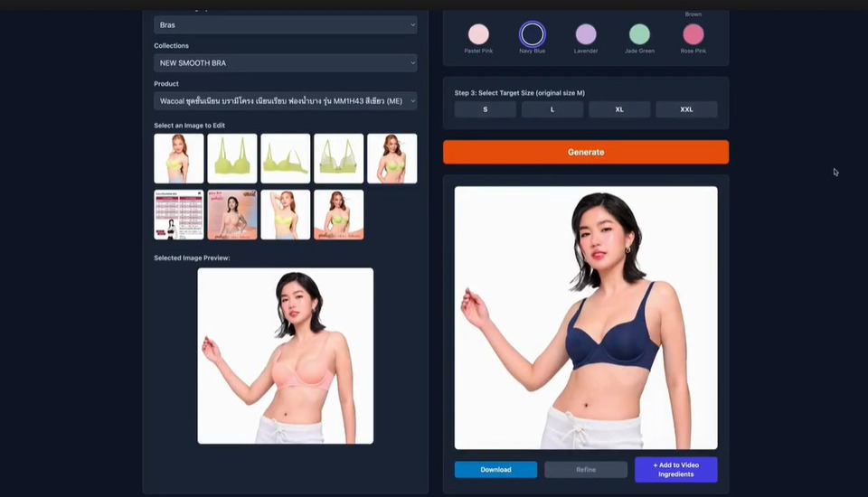
Task: Select target size XL
Action: coord(619,109)
